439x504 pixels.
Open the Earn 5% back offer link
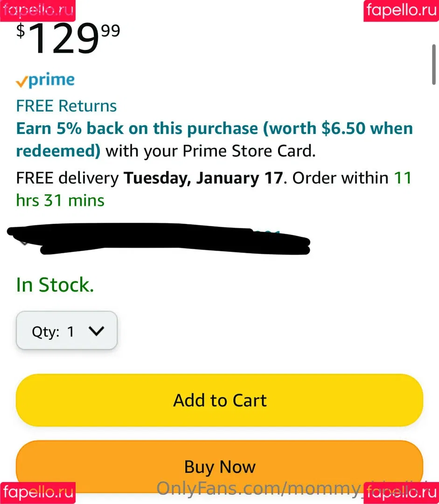point(214,140)
